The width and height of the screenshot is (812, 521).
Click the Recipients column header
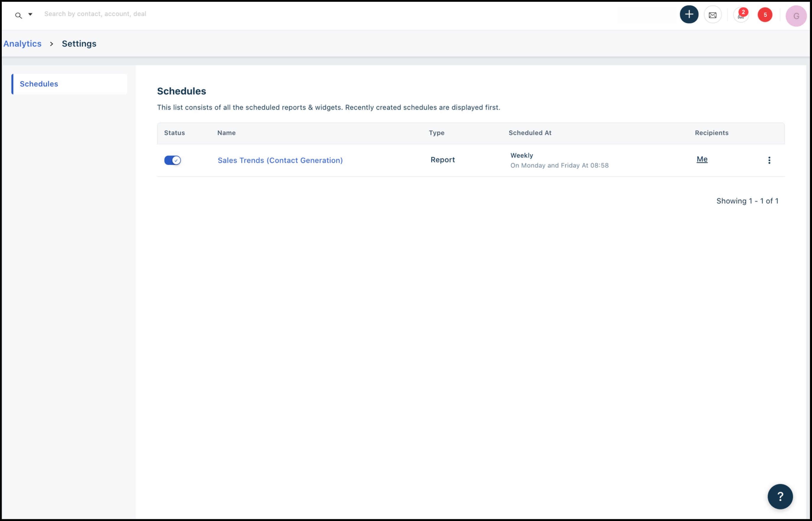tap(711, 133)
